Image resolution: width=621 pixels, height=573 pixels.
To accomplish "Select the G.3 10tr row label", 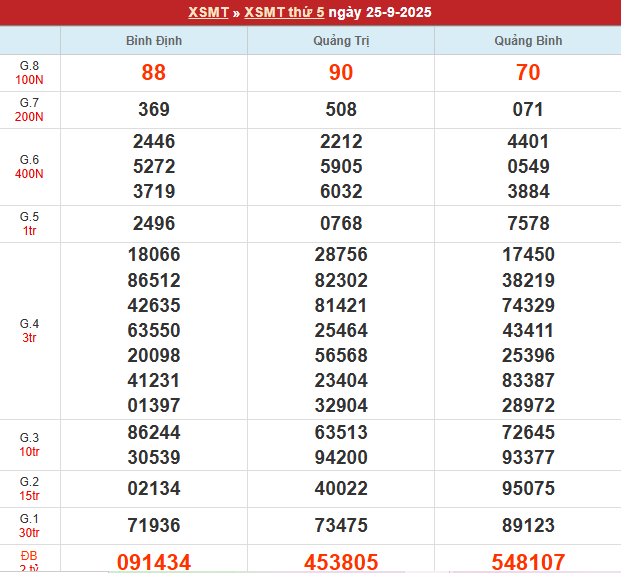I will pos(30,445).
